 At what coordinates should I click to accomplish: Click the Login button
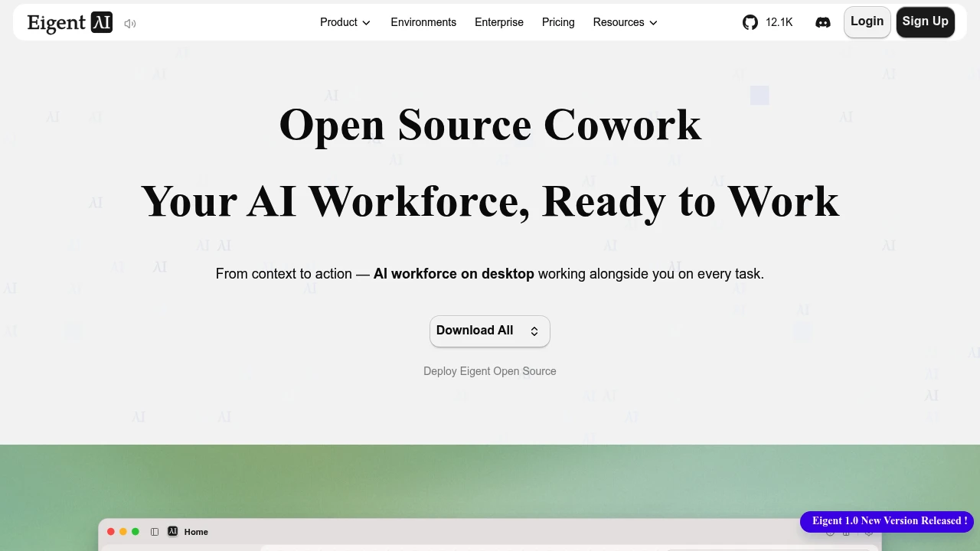[x=867, y=22]
